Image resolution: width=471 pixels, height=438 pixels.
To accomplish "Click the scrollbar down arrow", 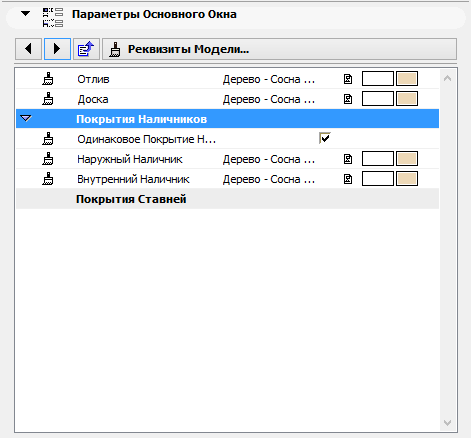I will click(447, 423).
